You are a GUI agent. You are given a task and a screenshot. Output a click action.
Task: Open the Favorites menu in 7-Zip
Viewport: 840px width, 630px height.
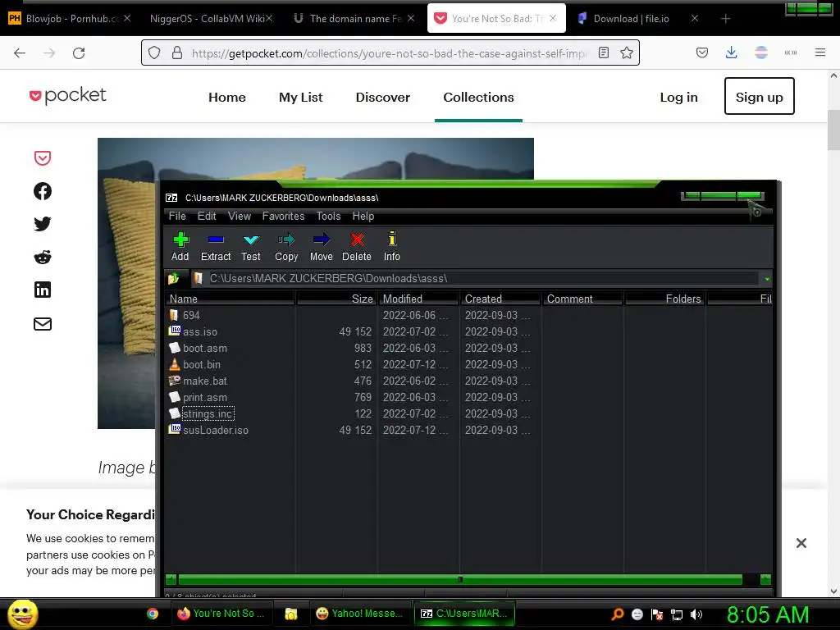(x=283, y=216)
